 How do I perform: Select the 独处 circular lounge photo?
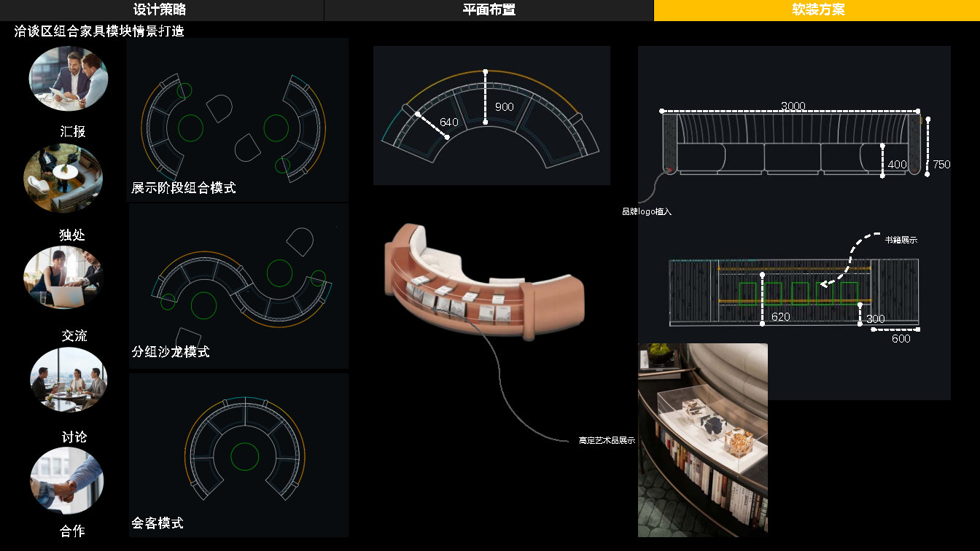[63, 179]
